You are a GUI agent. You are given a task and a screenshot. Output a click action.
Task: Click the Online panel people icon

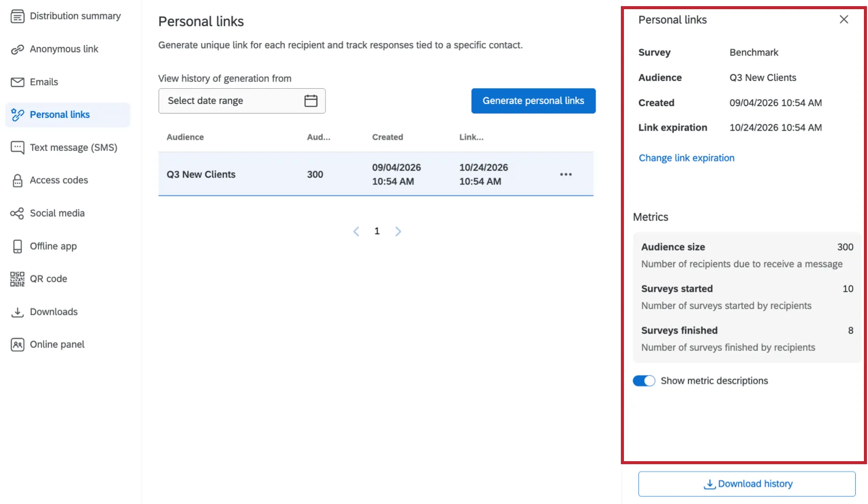point(17,345)
